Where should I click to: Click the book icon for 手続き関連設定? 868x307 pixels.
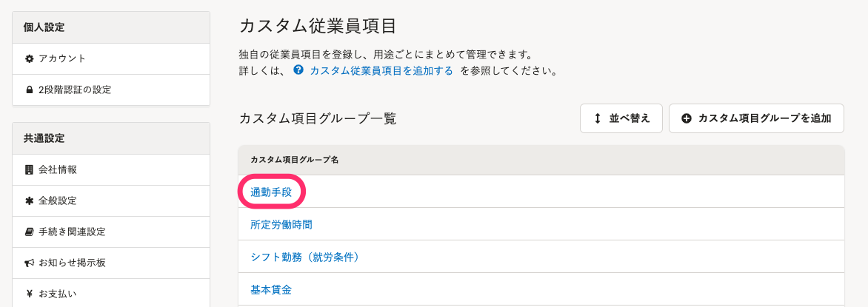(30, 232)
